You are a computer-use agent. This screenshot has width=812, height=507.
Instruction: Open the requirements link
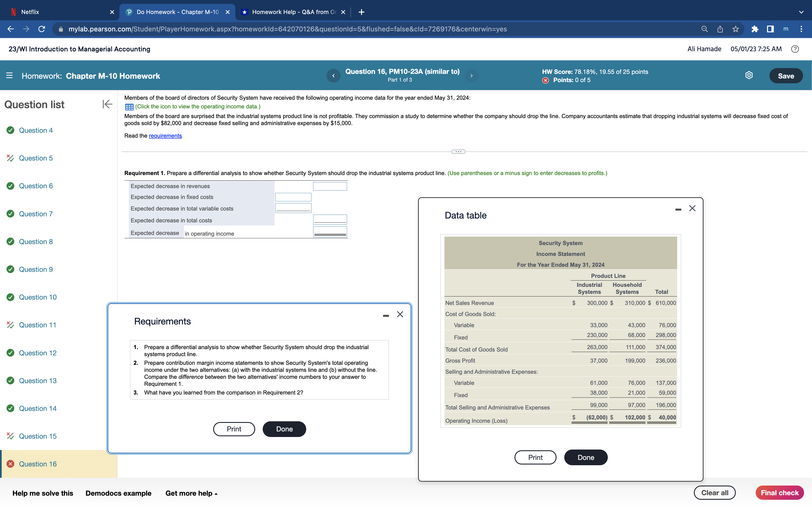(165, 136)
